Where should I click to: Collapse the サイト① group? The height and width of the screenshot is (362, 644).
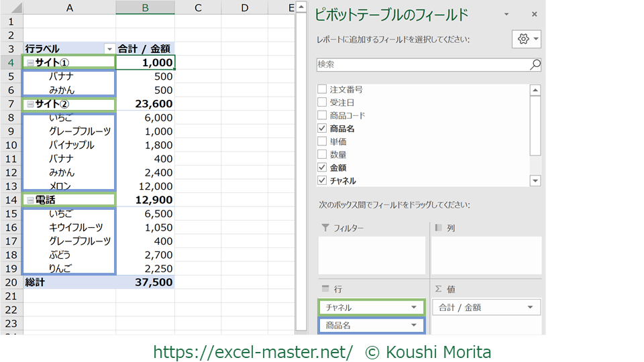30,62
